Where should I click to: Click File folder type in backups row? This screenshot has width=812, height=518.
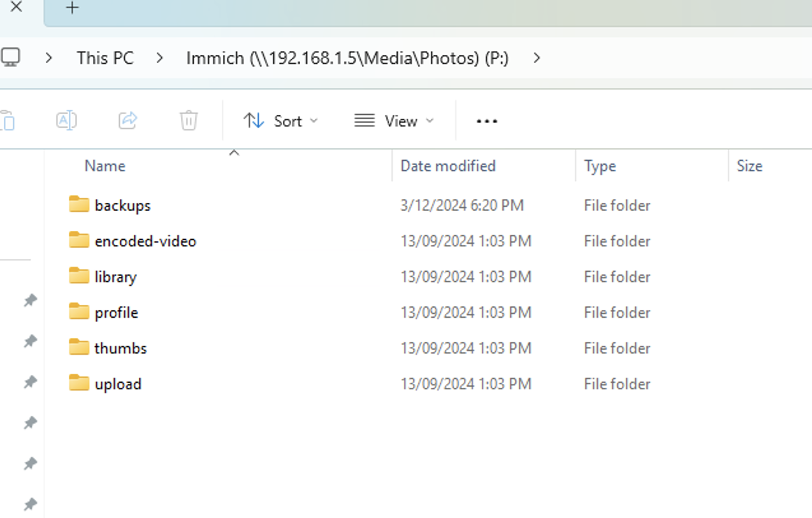coord(617,205)
